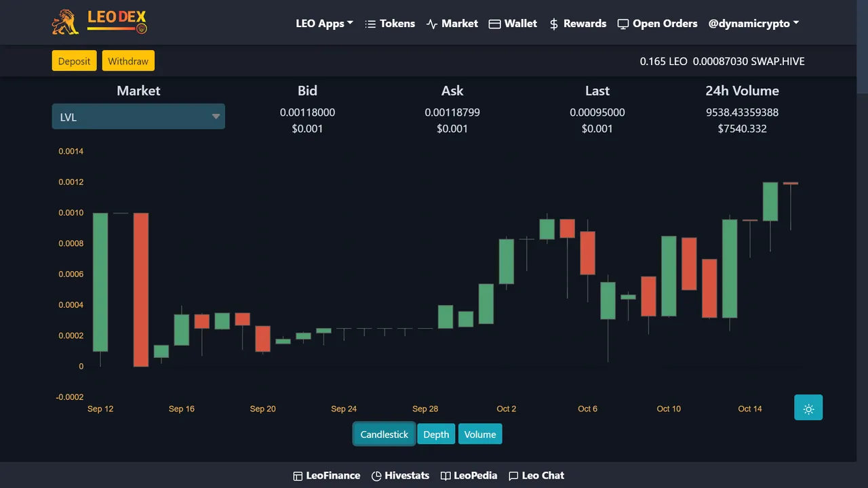Click the Market column heading
Viewport: 868px width, 488px height.
pos(138,91)
